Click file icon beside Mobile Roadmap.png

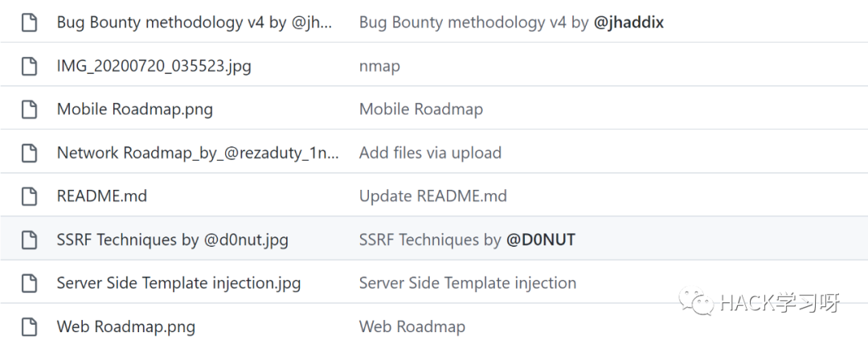coord(29,109)
